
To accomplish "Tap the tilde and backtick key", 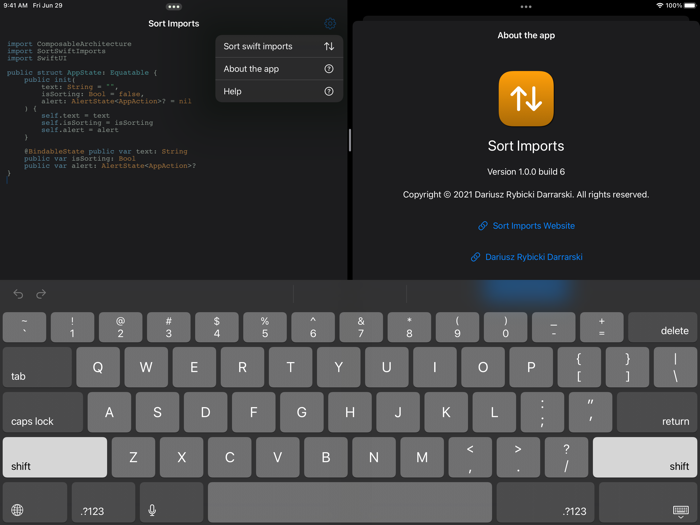I will click(x=24, y=327).
